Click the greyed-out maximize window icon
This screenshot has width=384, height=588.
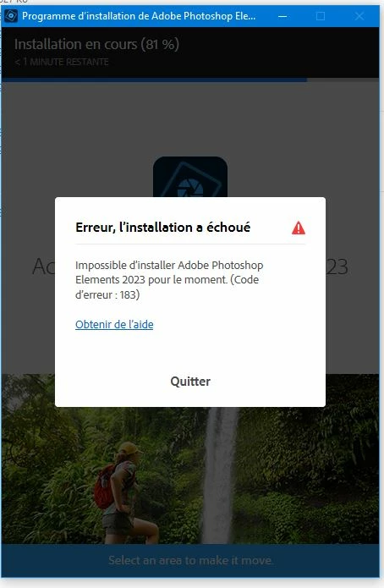click(321, 16)
